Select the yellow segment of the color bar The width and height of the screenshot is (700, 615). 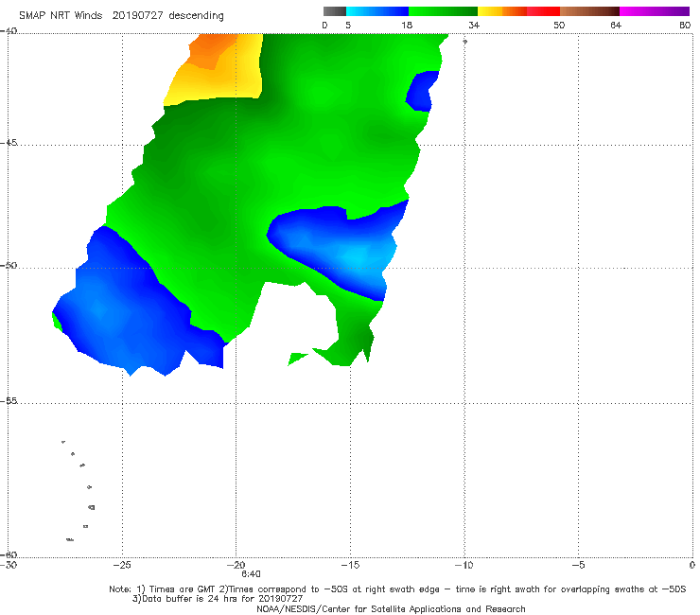pyautogui.click(x=490, y=11)
